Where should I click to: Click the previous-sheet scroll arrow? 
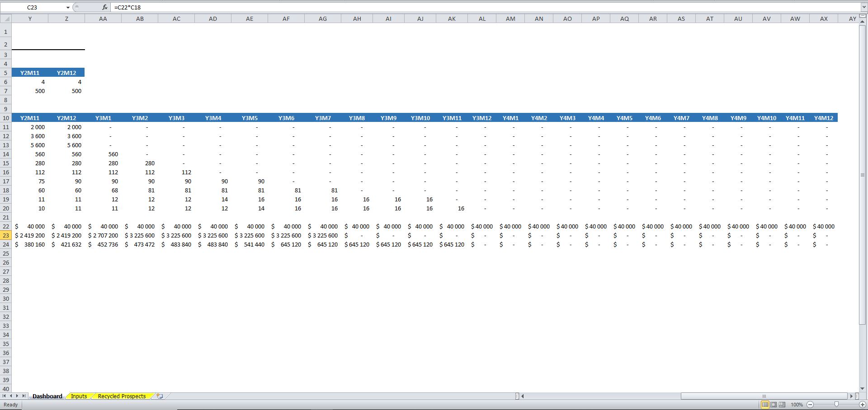pyautogui.click(x=10, y=396)
